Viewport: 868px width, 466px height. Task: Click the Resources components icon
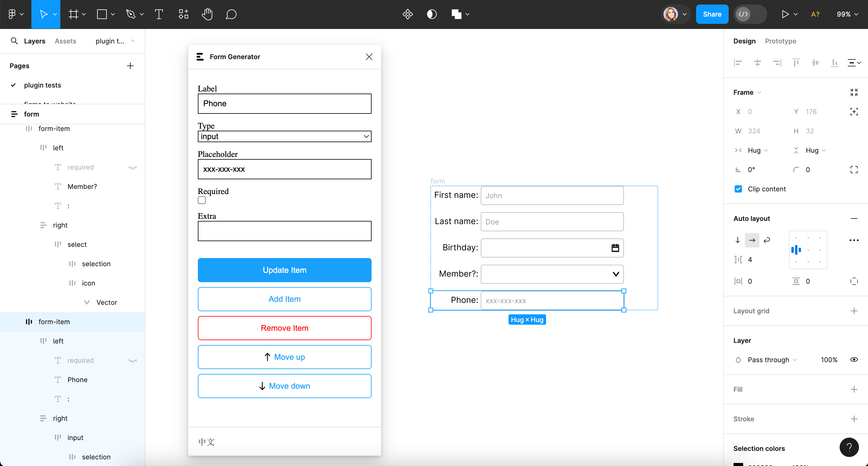point(183,14)
